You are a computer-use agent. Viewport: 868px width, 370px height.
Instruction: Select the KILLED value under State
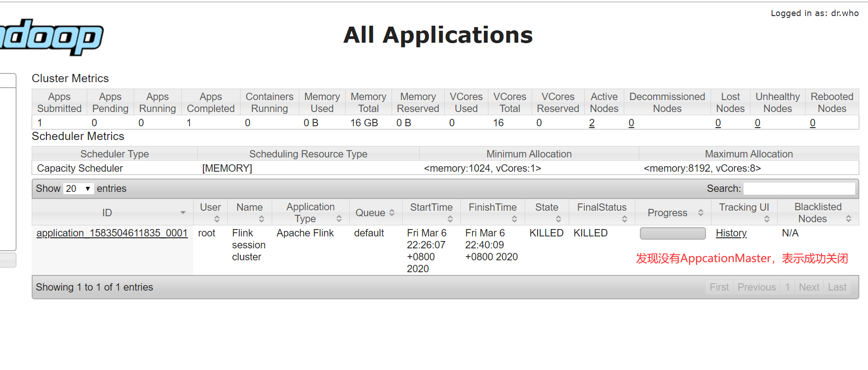(546, 233)
